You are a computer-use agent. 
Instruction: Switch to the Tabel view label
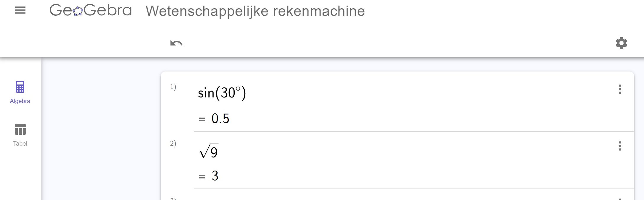click(20, 144)
